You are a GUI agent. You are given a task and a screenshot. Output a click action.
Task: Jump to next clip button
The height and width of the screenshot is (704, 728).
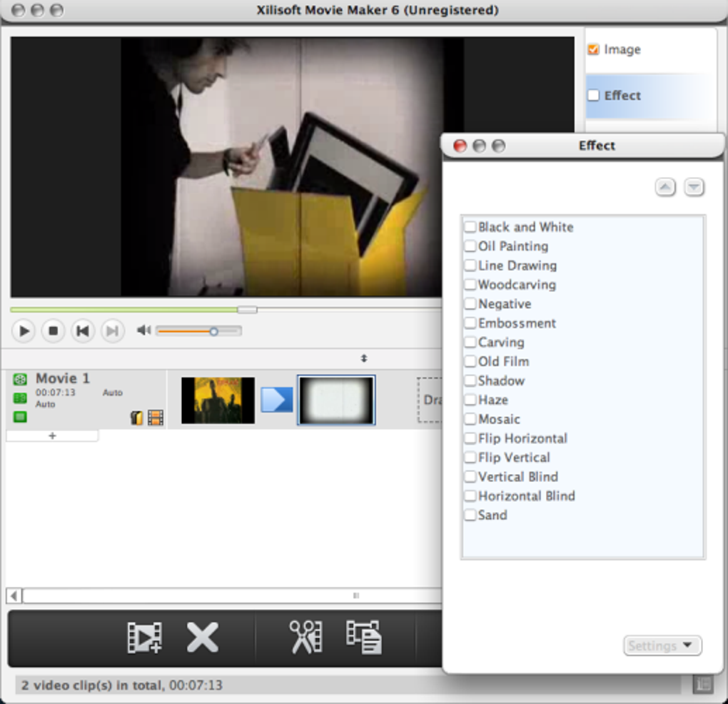coord(112,331)
